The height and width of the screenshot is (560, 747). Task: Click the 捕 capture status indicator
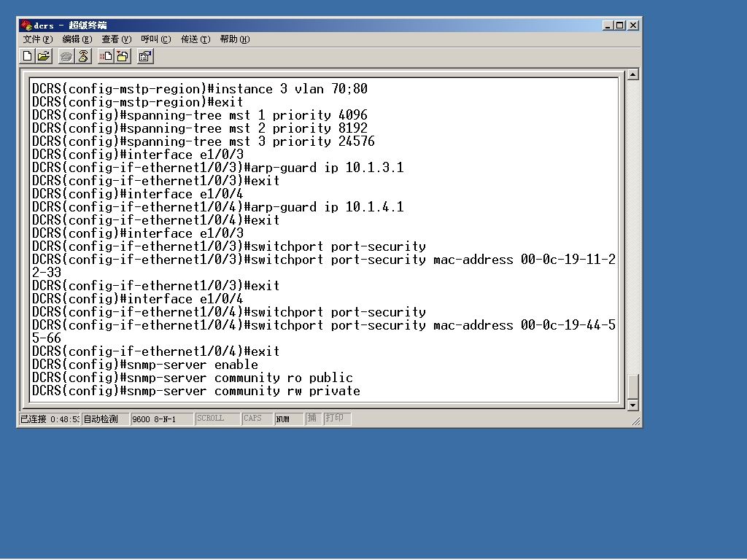[313, 419]
